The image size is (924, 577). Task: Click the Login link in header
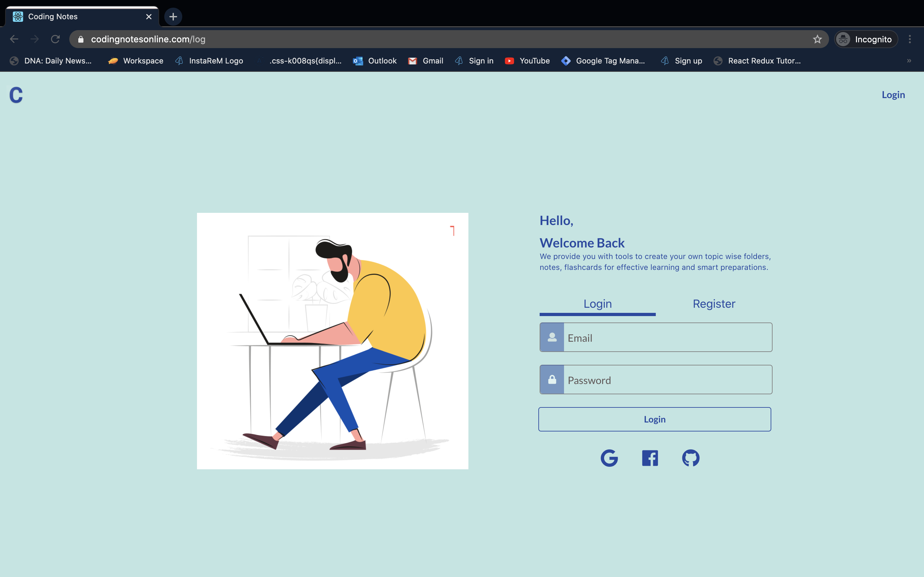[x=893, y=95]
